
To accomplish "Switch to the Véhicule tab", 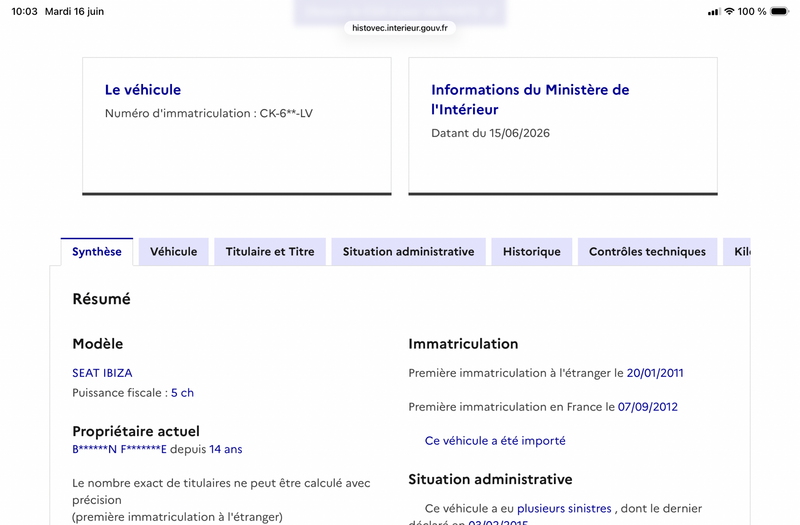I will (x=173, y=252).
